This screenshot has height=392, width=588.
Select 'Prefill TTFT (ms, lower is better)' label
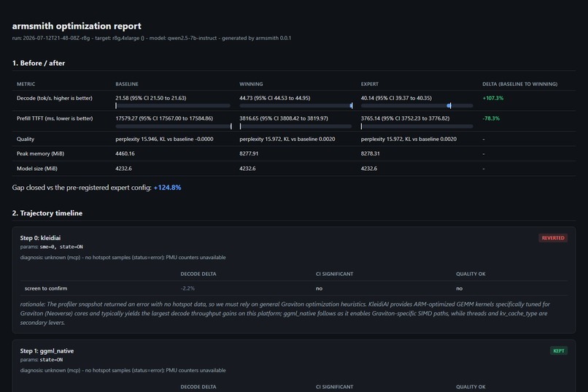click(55, 118)
